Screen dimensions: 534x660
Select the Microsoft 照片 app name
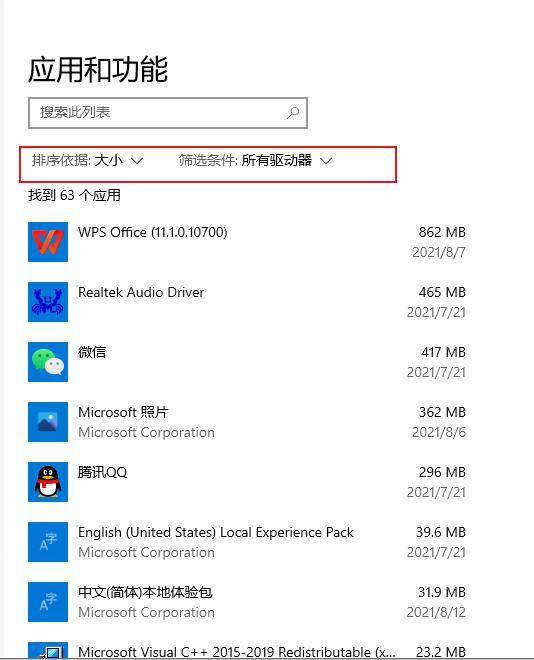tap(123, 412)
